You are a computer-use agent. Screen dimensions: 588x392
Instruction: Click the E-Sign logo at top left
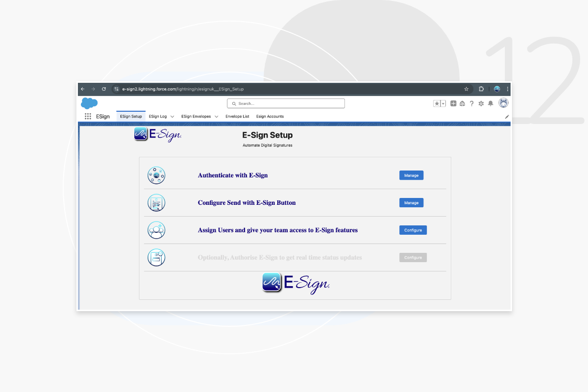pos(158,134)
